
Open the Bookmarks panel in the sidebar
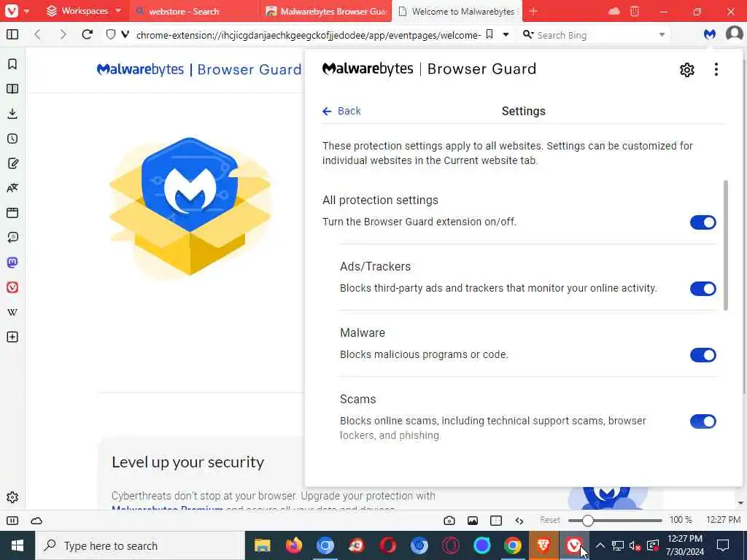pos(12,64)
